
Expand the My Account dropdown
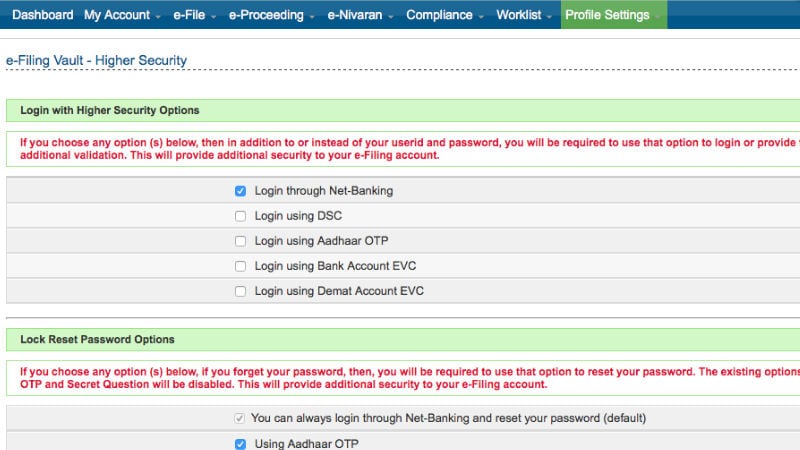122,15
